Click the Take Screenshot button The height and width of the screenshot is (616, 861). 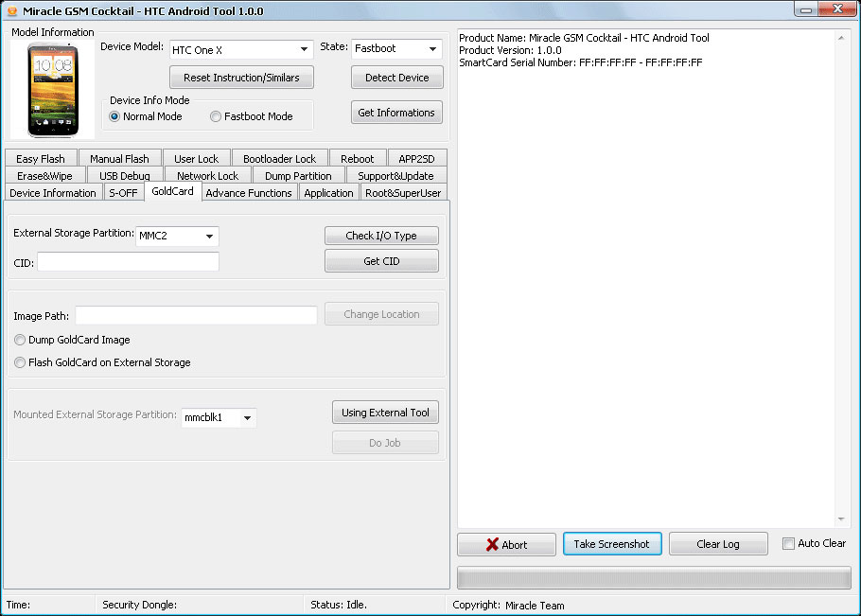(612, 543)
